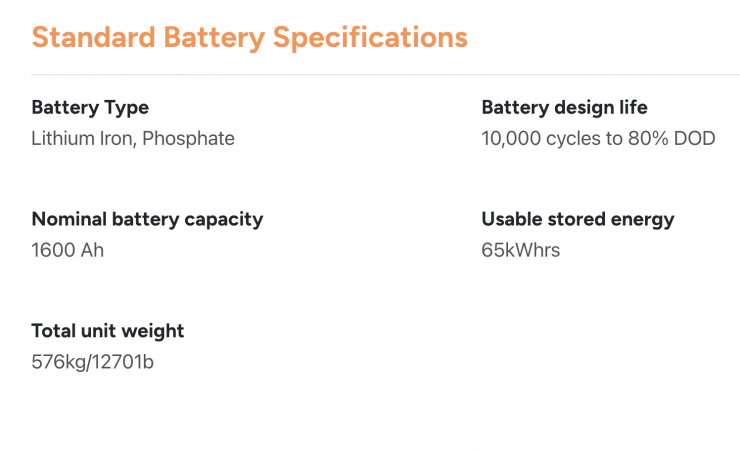Click the 10,000 cycles to 80% DOD text
This screenshot has height=450, width=740.
[598, 138]
